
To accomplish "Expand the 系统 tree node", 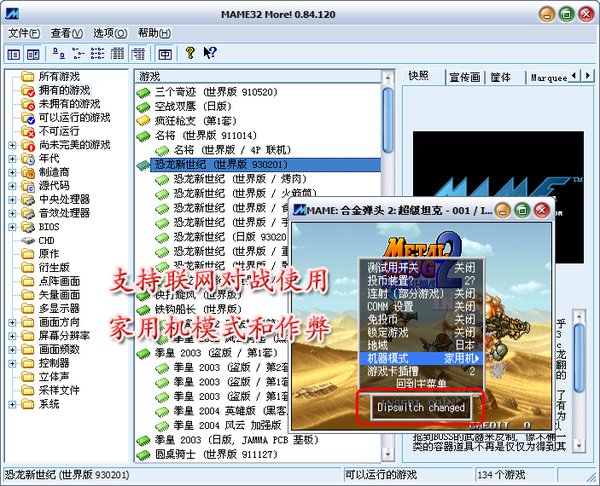I will (12, 404).
